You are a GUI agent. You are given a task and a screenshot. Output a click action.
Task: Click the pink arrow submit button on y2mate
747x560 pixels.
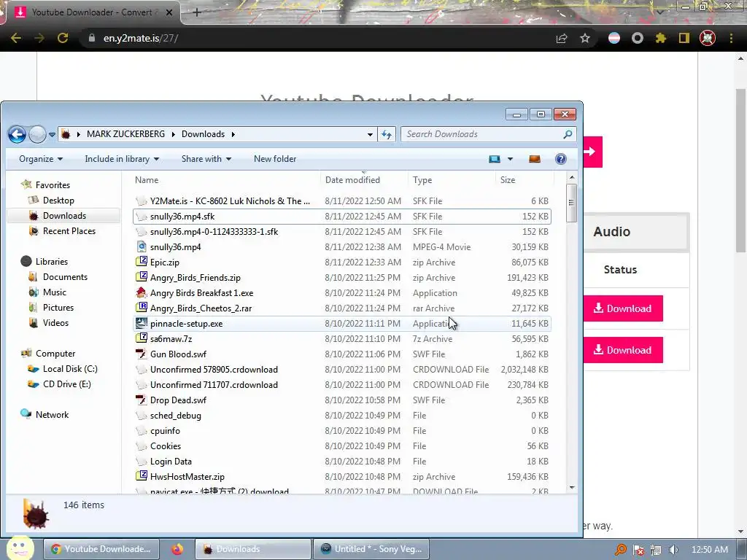[x=592, y=152]
